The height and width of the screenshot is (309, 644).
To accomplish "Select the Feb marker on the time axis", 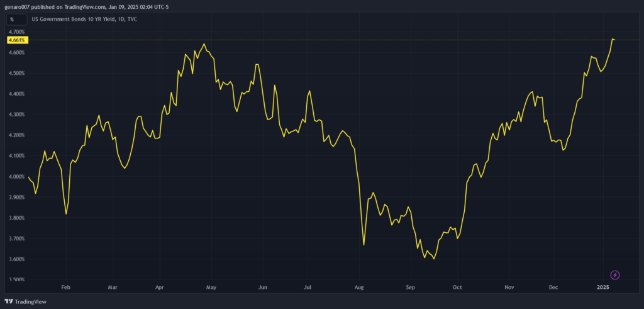I will (x=65, y=287).
